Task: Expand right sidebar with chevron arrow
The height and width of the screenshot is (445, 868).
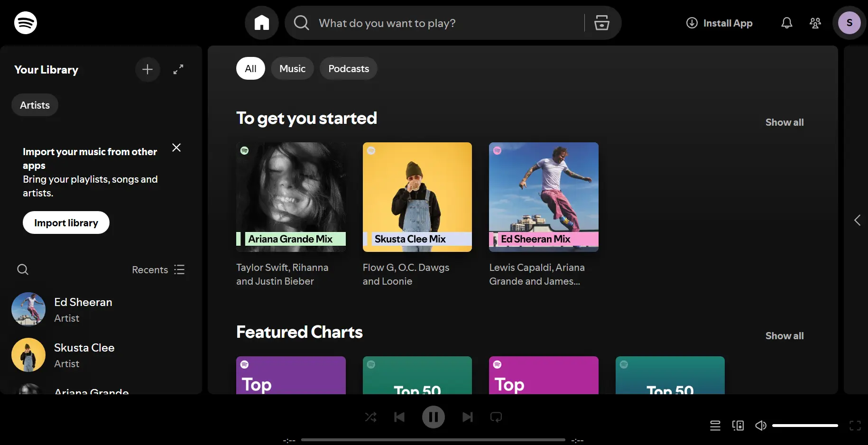Action: 857,220
